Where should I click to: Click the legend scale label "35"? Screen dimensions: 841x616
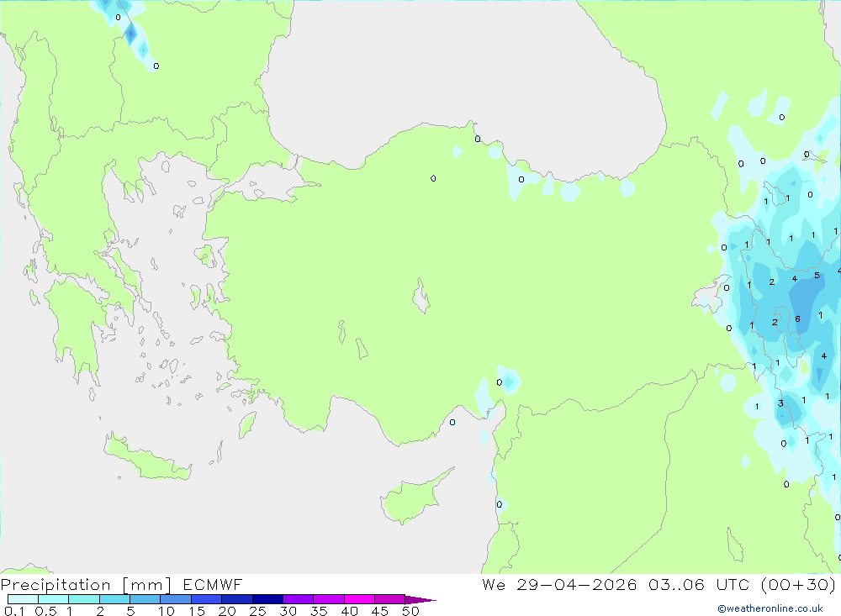[319, 611]
